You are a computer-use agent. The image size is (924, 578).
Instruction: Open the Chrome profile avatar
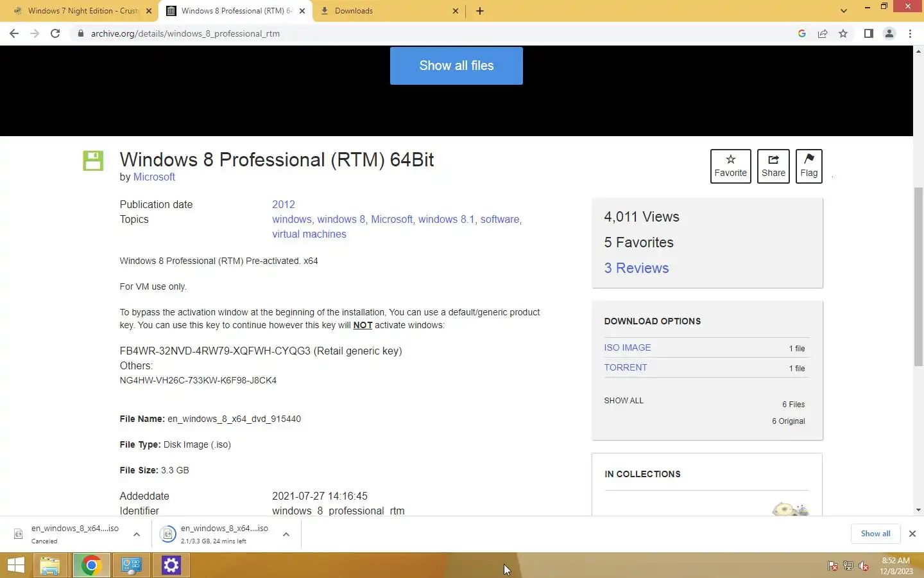click(x=889, y=33)
